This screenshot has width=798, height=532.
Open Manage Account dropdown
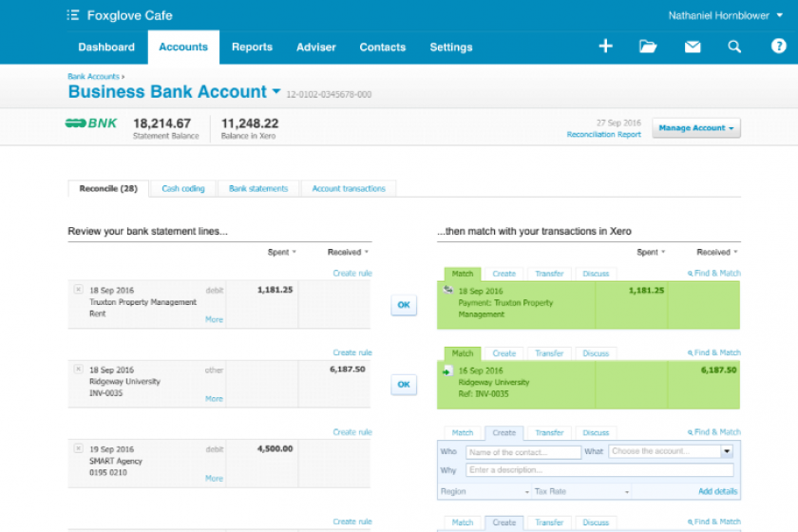coord(696,128)
